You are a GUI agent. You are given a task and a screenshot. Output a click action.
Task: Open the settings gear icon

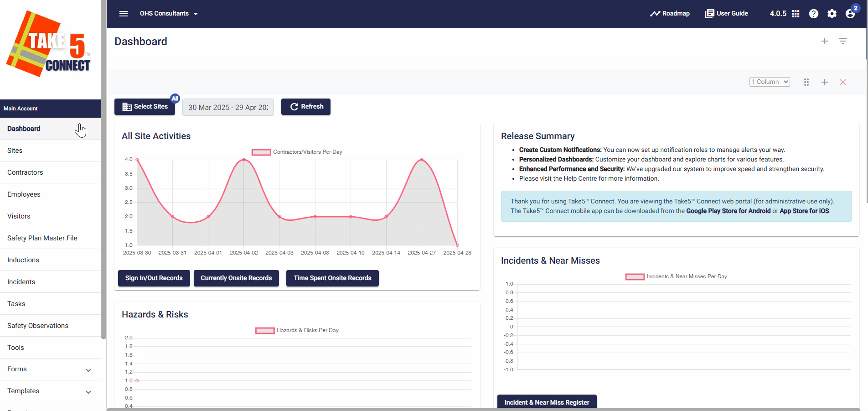(x=832, y=14)
